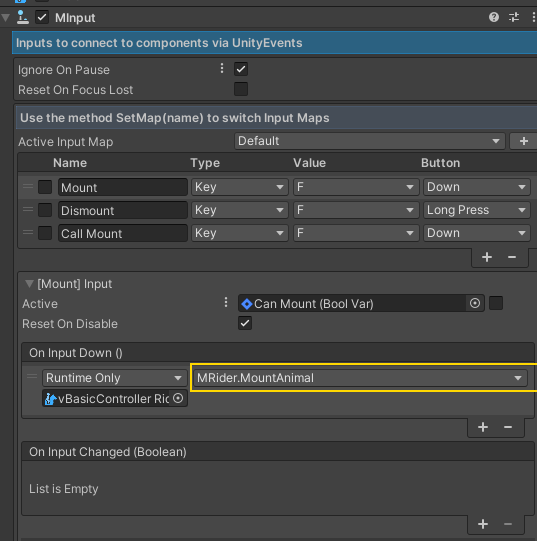Open the Ignore On Pause options dots

click(x=222, y=69)
